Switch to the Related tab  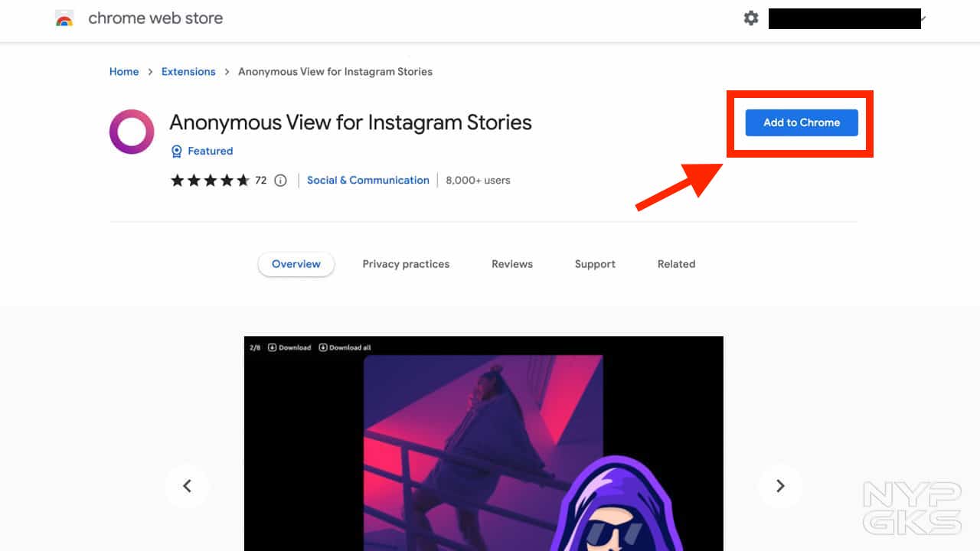(x=676, y=264)
